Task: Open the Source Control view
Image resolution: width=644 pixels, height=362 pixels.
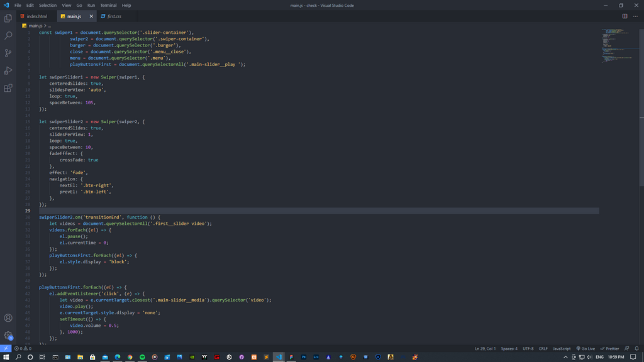Action: pos(8,53)
